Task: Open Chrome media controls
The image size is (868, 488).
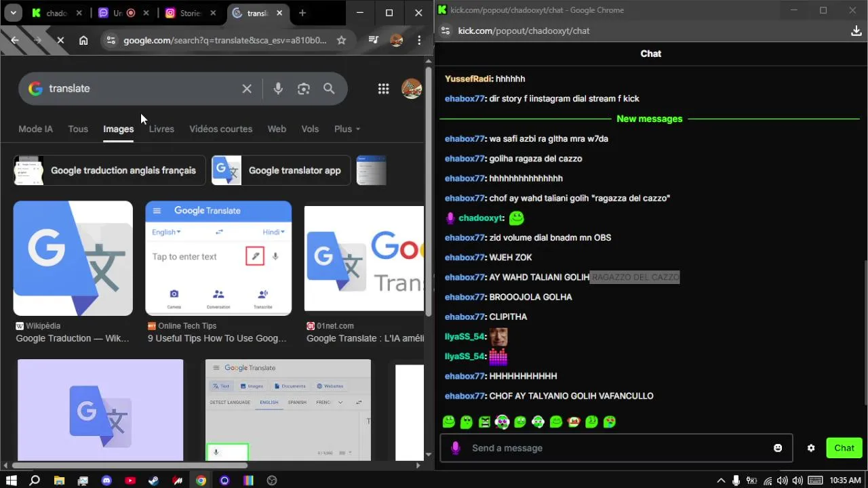Action: coord(373,40)
